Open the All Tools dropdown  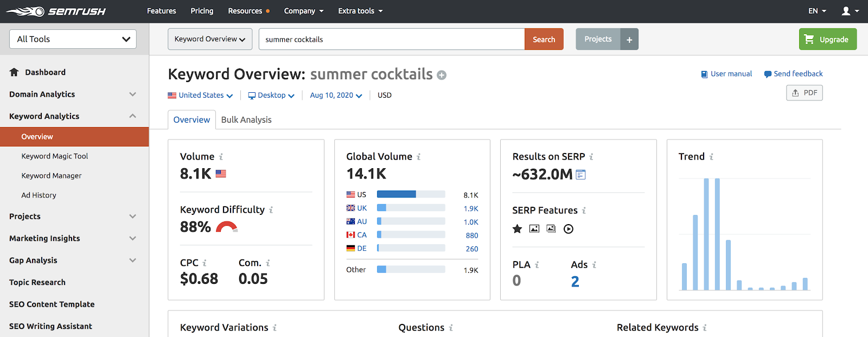coord(73,39)
